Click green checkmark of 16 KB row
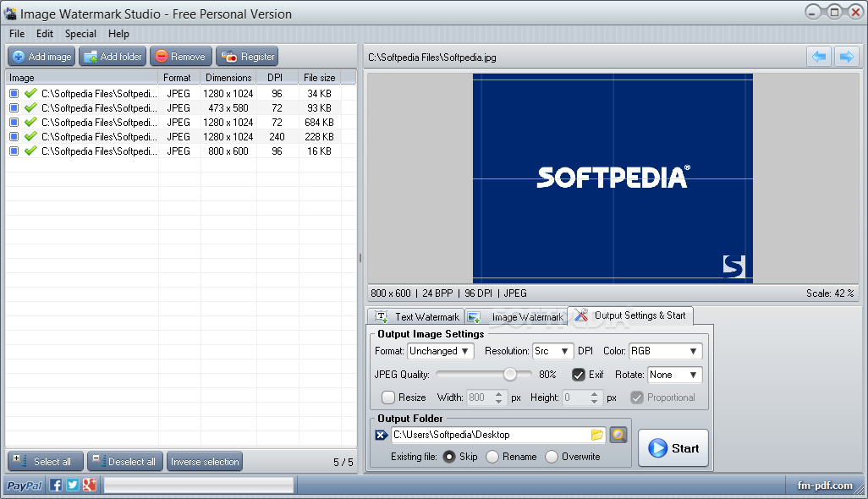This screenshot has height=499, width=868. pos(31,151)
